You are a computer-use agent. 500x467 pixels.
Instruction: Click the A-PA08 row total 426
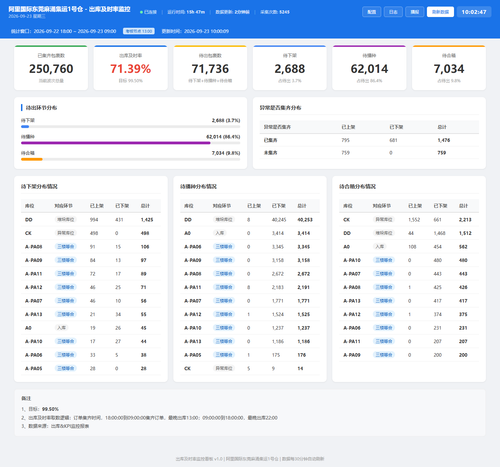(x=463, y=287)
